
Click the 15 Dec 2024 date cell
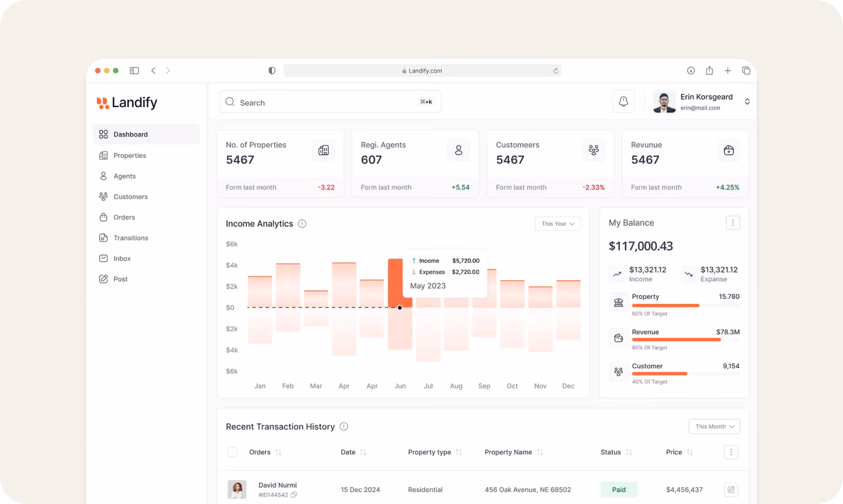(360, 490)
